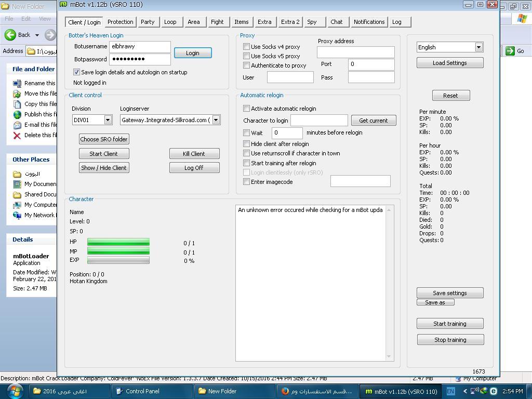
Task: Open the Control Panel taskbar button
Action: [151, 391]
